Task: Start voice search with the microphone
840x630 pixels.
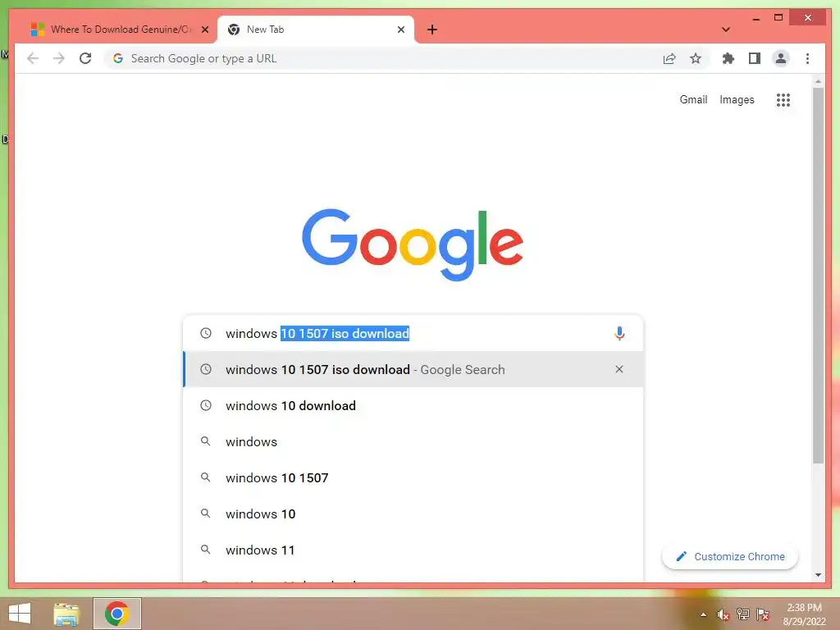Action: 619,333
